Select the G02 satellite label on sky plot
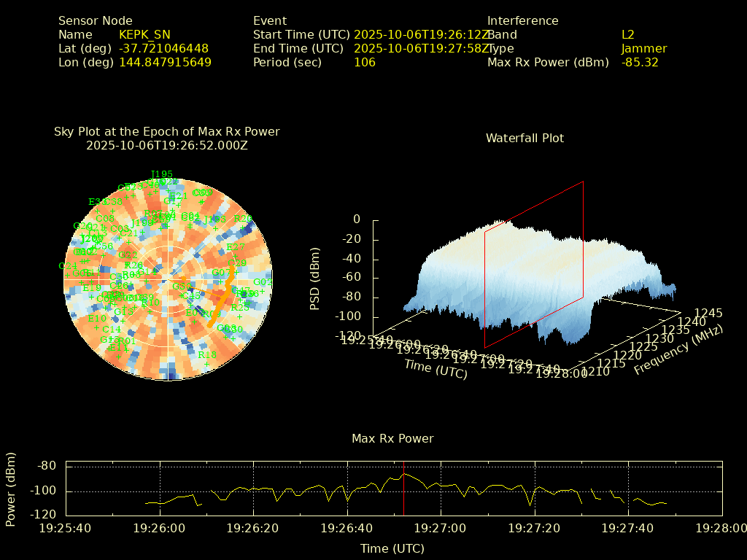Screen dimensions: 747x560 click(x=262, y=282)
